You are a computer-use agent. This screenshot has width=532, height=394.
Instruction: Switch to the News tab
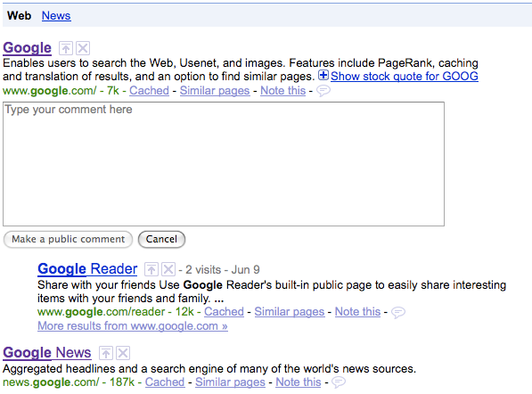click(x=56, y=16)
